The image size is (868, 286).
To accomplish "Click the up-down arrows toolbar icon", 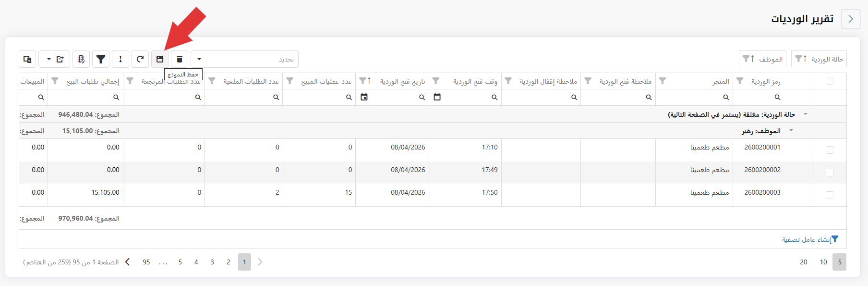I will pos(121,59).
